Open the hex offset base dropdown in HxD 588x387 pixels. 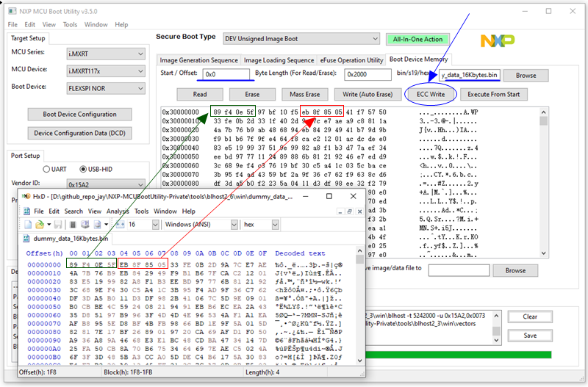(275, 225)
